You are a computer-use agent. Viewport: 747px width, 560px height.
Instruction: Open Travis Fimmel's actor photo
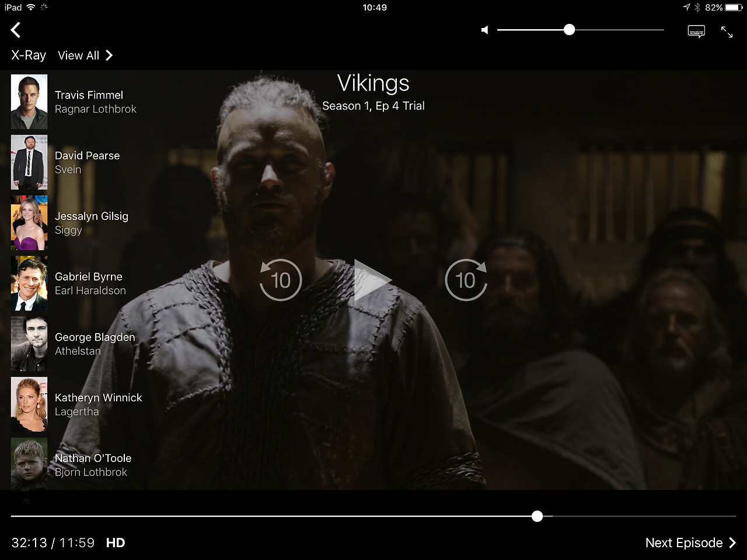click(x=29, y=101)
